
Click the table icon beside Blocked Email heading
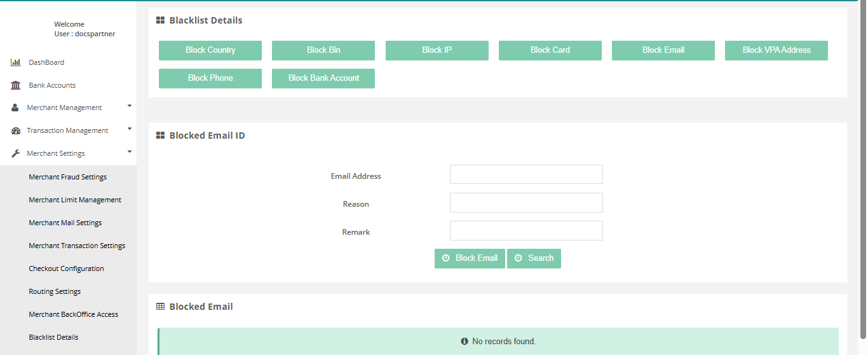click(161, 307)
